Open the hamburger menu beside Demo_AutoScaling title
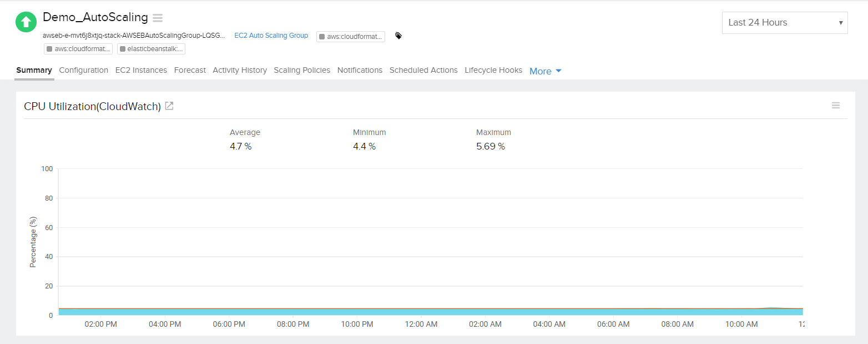This screenshot has height=344, width=868. (157, 17)
